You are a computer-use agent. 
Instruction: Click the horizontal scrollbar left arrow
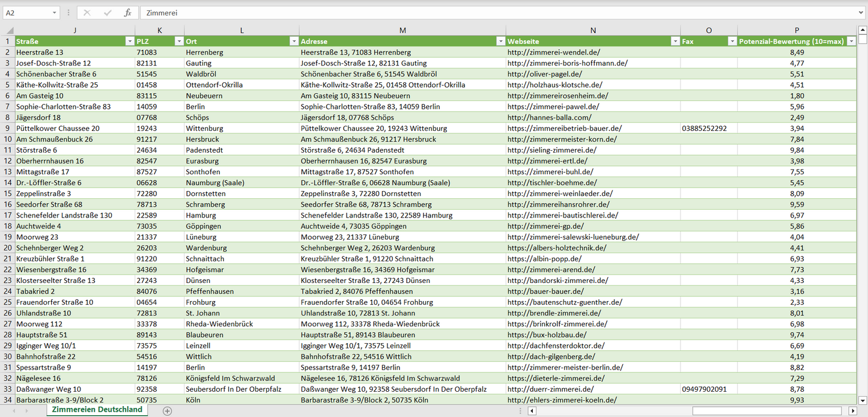[532, 411]
